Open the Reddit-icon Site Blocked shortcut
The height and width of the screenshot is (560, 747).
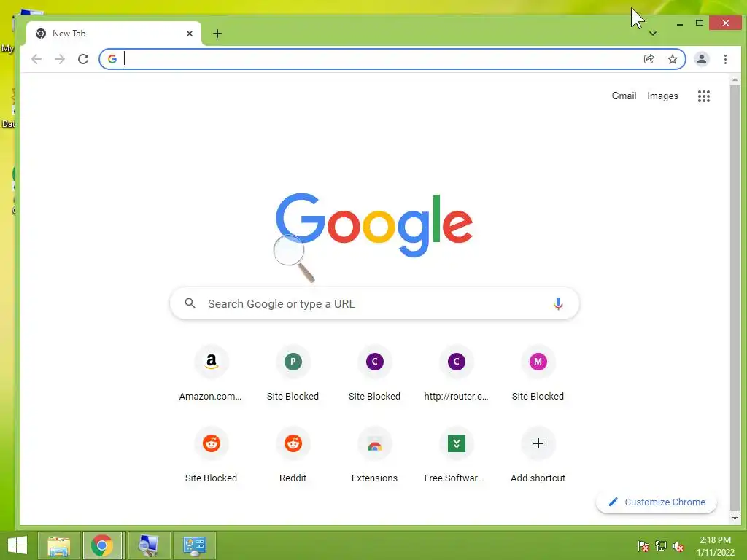click(x=211, y=456)
